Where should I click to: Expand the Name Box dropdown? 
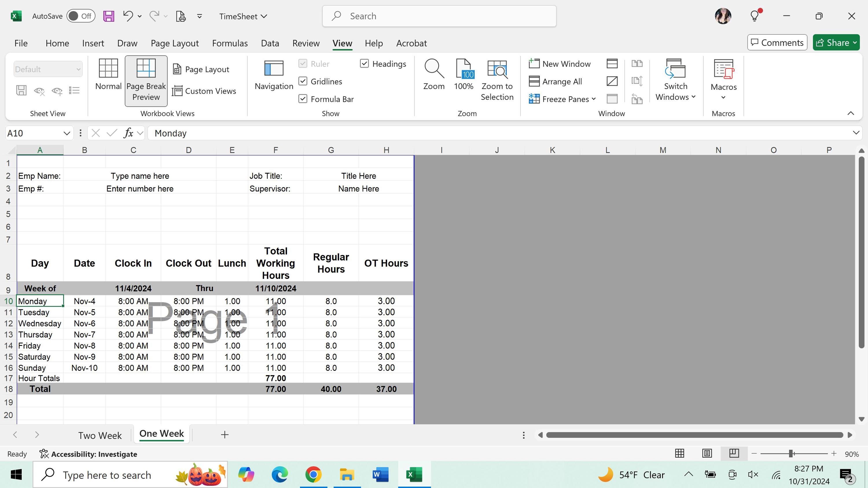(67, 133)
